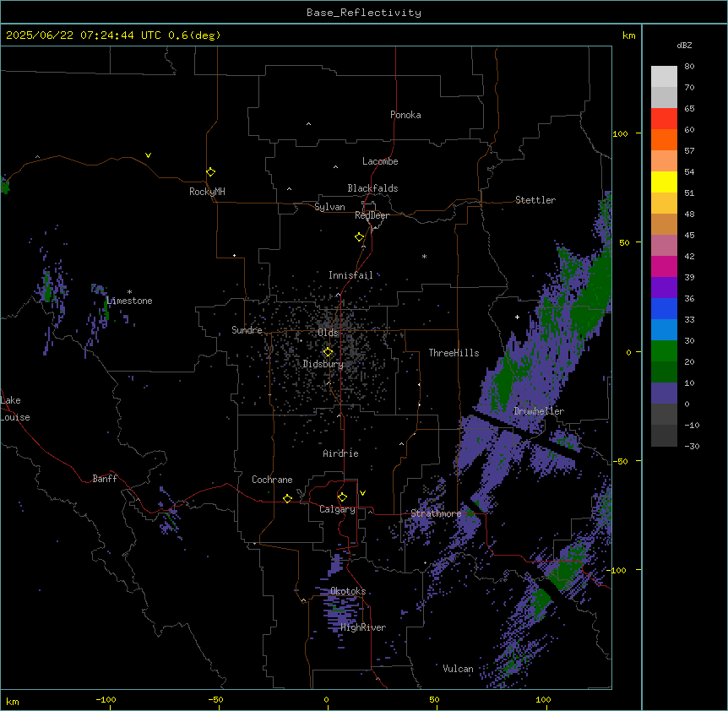Image resolution: width=728 pixels, height=711 pixels.
Task: Pick the light orange 54–57 dBZ swatch
Action: tap(664, 161)
